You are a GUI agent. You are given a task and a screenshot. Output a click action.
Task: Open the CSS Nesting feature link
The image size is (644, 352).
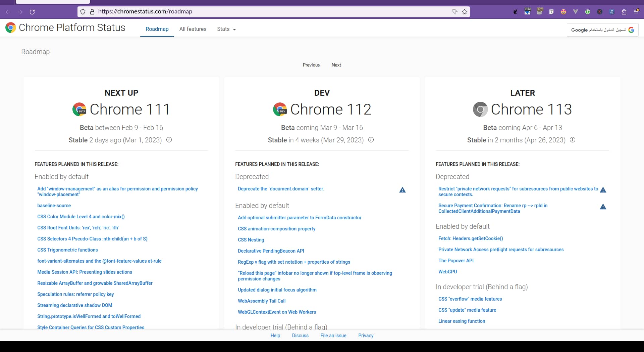point(251,240)
